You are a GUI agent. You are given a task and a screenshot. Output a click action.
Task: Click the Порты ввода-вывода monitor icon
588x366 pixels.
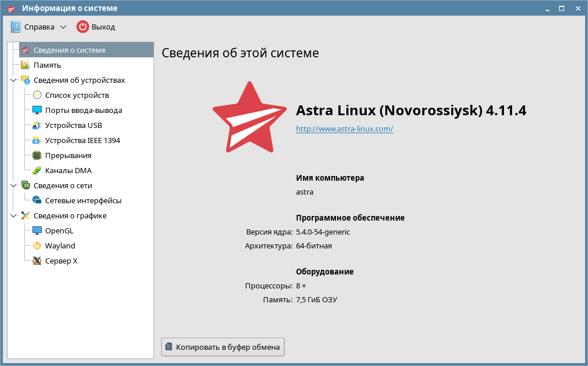point(36,110)
